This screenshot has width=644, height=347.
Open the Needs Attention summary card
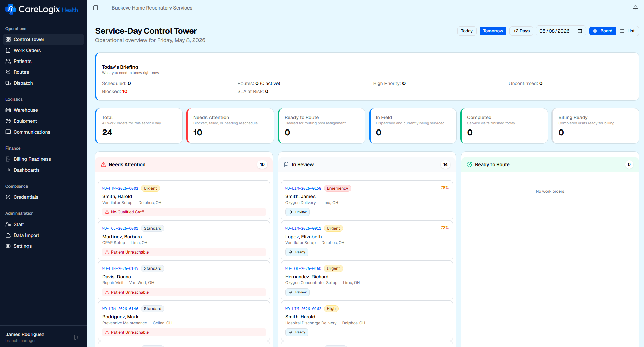230,126
